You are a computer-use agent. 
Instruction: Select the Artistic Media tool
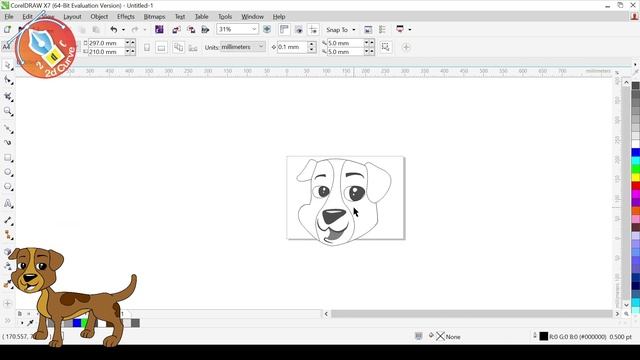click(x=7, y=142)
